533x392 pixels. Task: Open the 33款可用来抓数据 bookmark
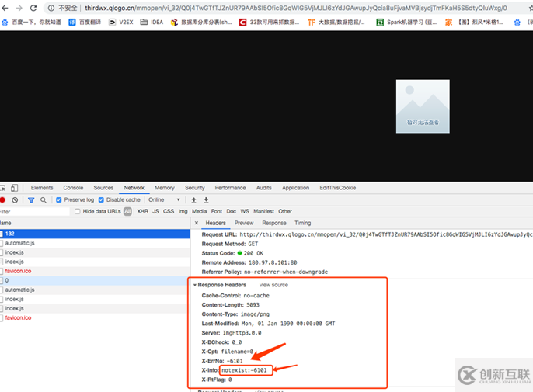coord(270,22)
